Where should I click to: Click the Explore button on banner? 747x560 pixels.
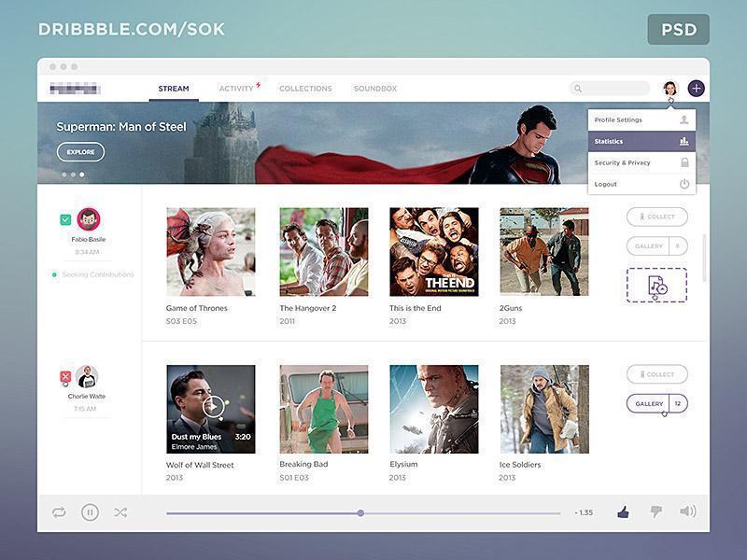pyautogui.click(x=80, y=152)
